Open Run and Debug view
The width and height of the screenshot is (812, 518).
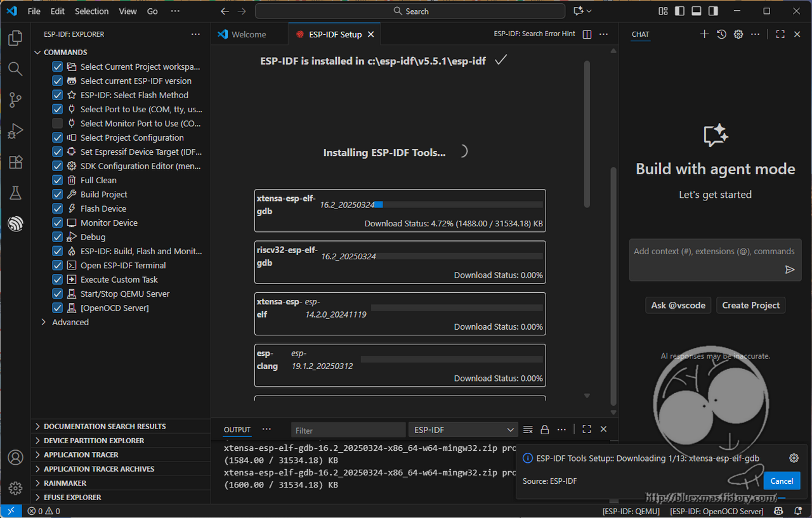(15, 131)
